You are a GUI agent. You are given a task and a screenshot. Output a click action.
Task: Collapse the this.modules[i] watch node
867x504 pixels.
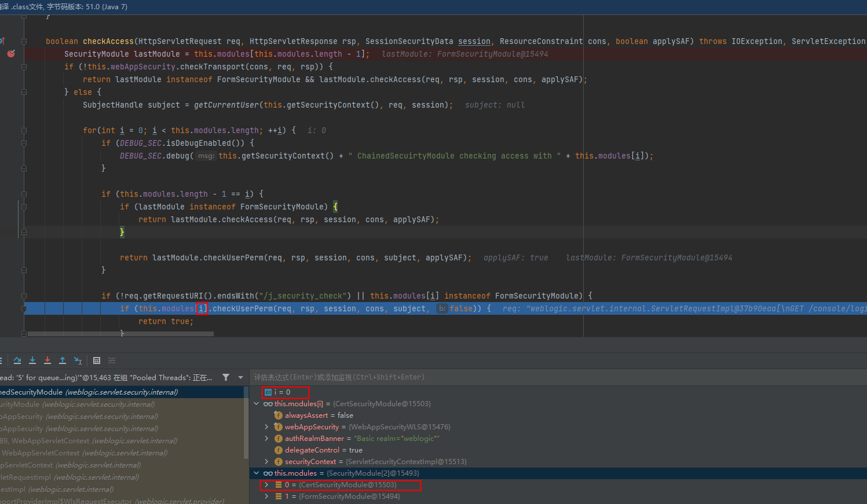point(257,404)
